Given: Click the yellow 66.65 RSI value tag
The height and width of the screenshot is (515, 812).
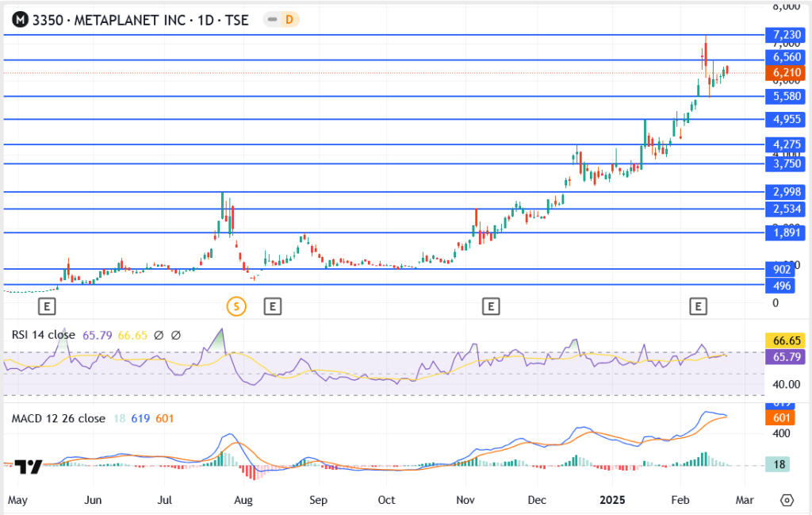Looking at the screenshot, I should [786, 340].
